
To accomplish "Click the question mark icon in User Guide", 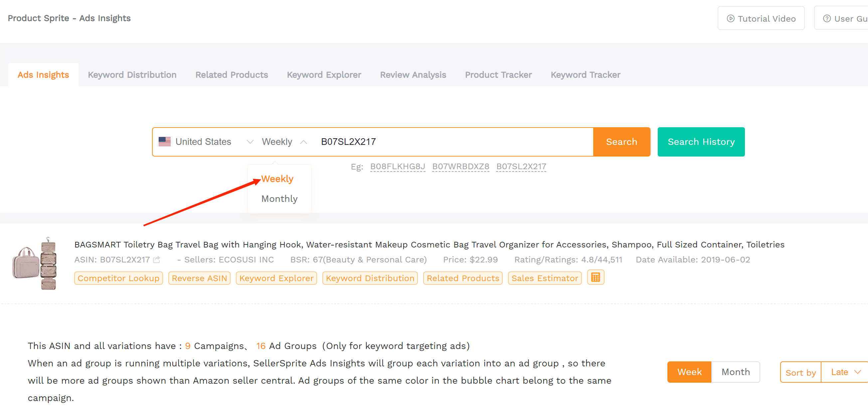I will (826, 19).
